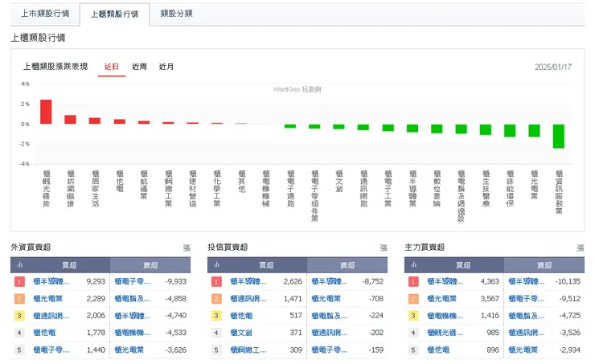Image resolution: width=595 pixels, height=364 pixels.
Task: Click the green 櫃綠能環保 bar
Action: [x=510, y=130]
